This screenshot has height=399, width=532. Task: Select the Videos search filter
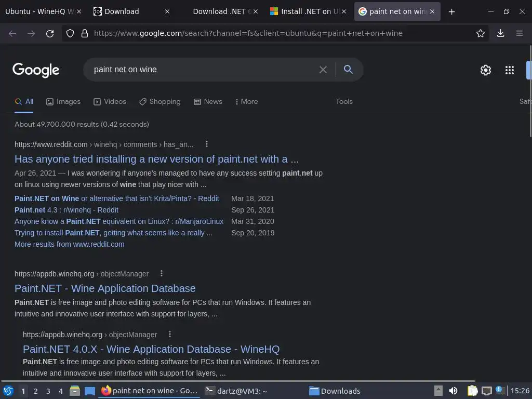tap(110, 101)
